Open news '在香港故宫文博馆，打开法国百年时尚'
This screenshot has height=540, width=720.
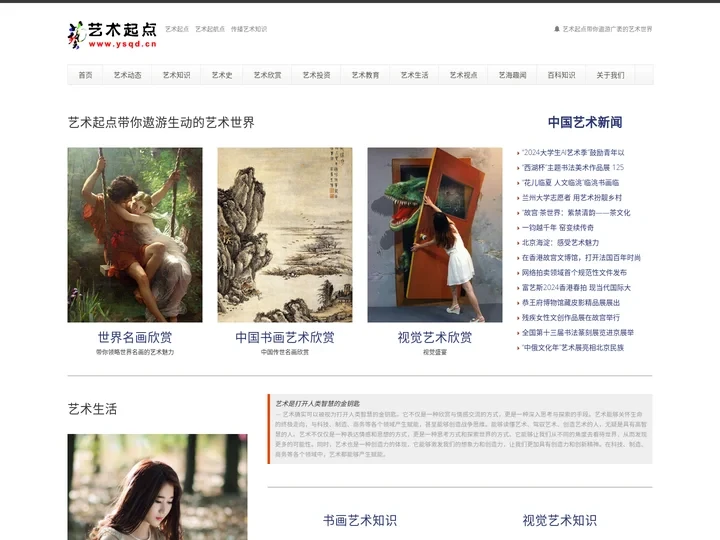[x=581, y=258]
